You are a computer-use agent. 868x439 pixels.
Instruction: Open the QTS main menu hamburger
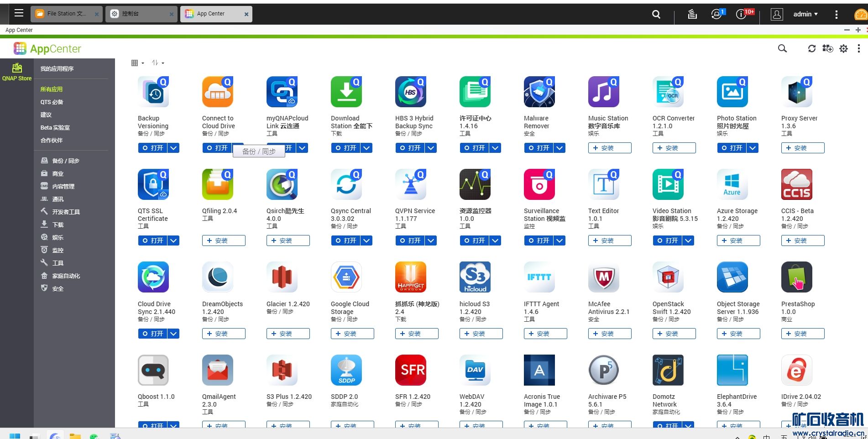[x=19, y=13]
